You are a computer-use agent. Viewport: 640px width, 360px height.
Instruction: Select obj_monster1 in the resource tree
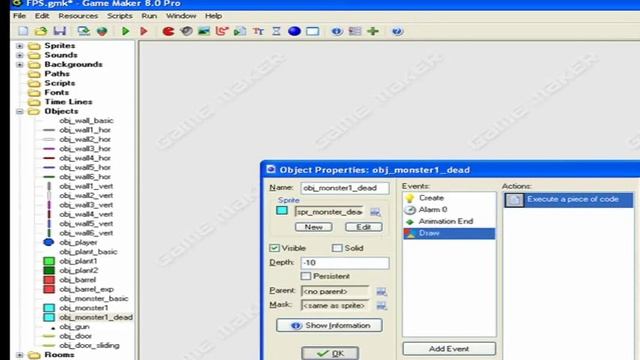tap(84, 308)
